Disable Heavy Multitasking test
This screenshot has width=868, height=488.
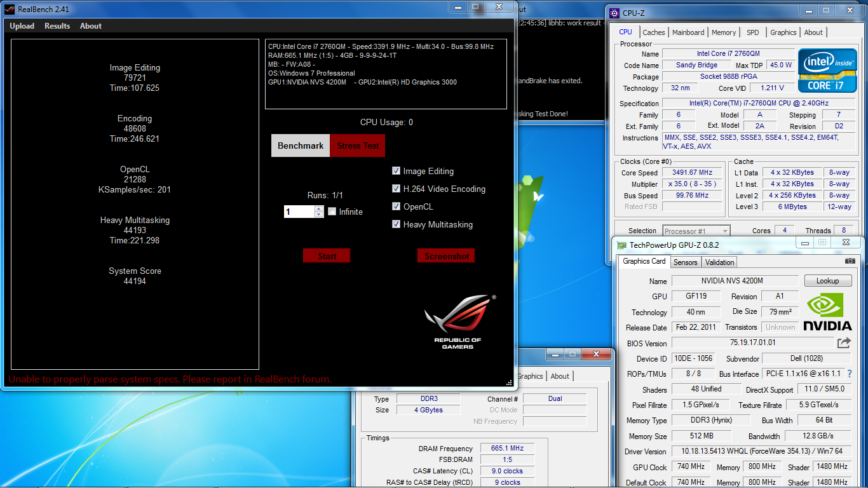pos(397,224)
